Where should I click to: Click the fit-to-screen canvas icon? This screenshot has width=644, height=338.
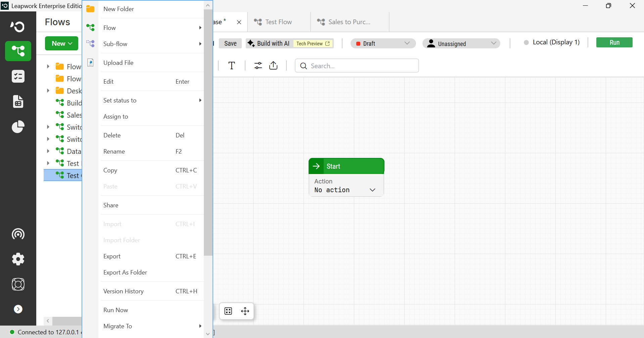click(x=228, y=311)
